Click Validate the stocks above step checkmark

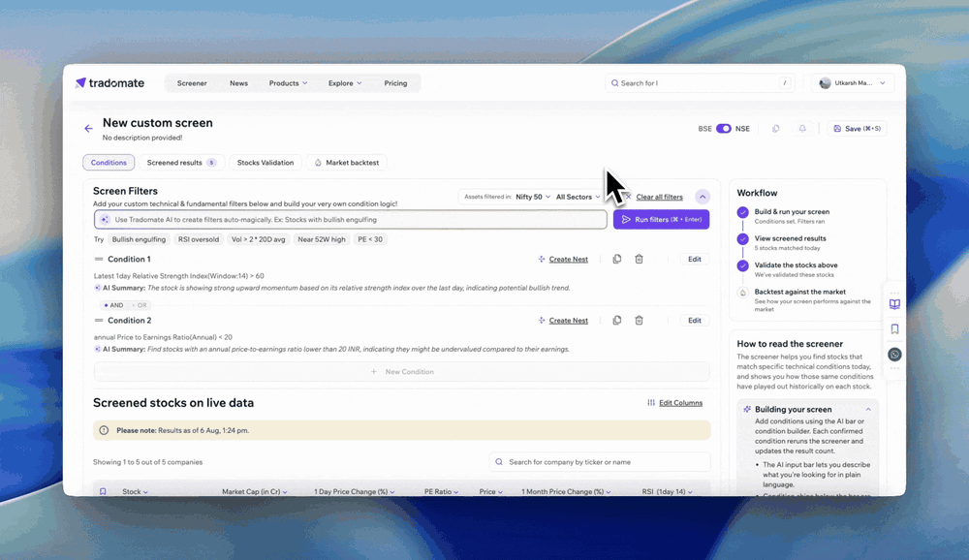coord(743,265)
